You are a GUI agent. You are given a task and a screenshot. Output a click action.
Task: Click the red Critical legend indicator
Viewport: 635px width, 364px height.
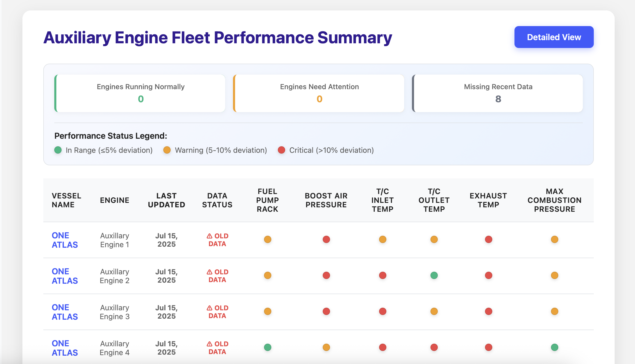click(x=281, y=150)
